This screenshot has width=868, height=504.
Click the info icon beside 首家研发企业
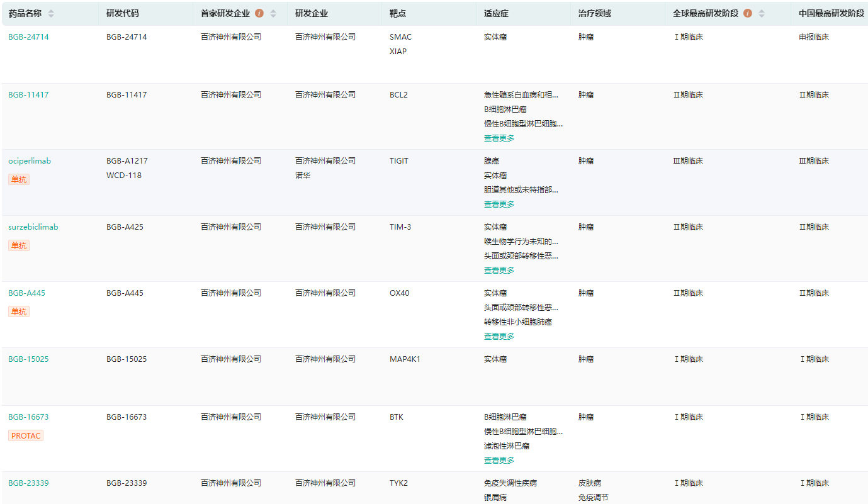(x=259, y=13)
